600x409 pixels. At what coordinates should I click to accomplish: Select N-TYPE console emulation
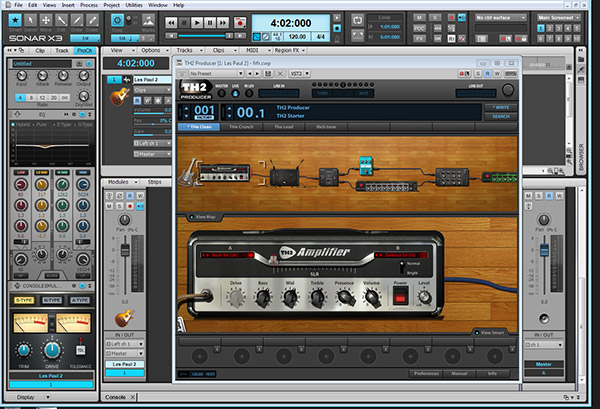click(x=52, y=300)
